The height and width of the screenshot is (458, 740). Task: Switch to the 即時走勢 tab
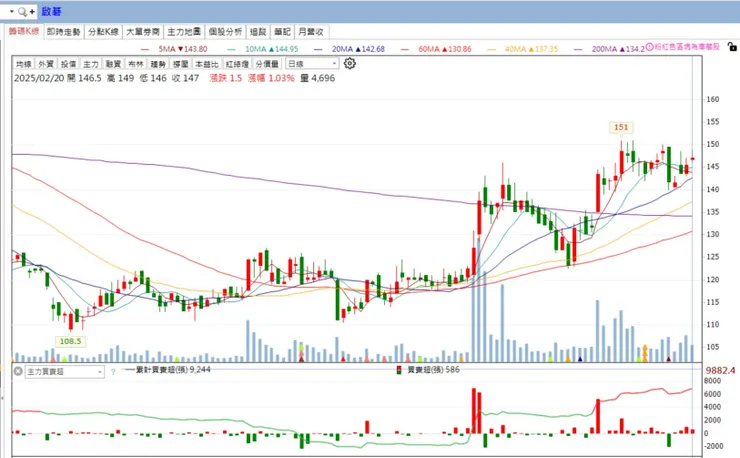(64, 32)
